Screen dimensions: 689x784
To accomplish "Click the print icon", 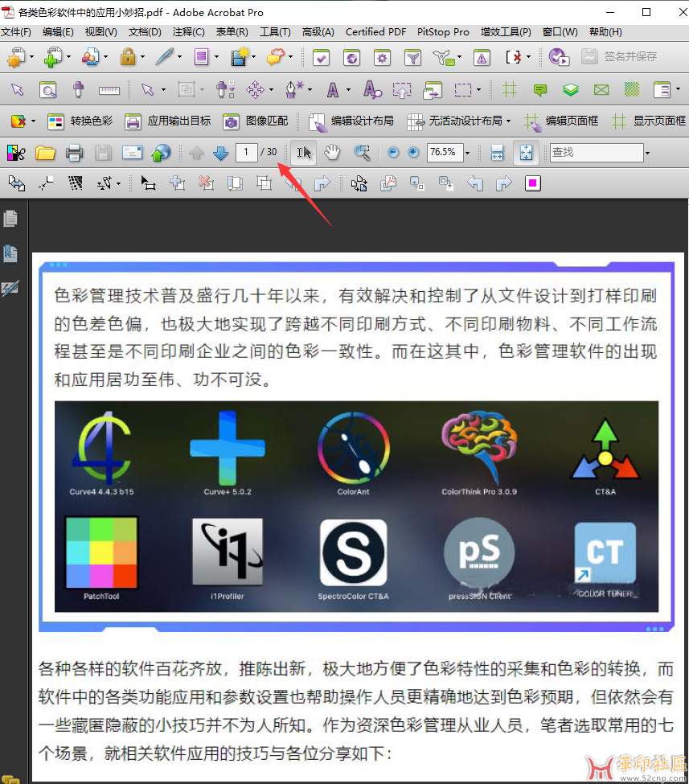I will [74, 153].
